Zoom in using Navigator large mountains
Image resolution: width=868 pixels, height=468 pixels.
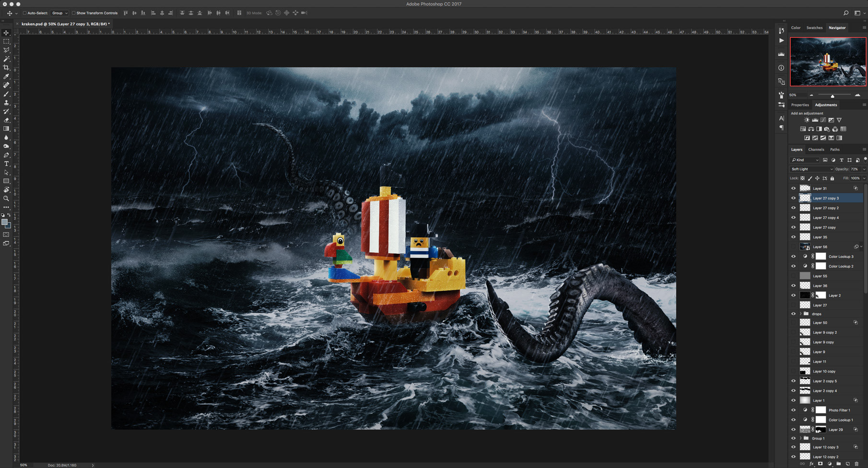857,95
